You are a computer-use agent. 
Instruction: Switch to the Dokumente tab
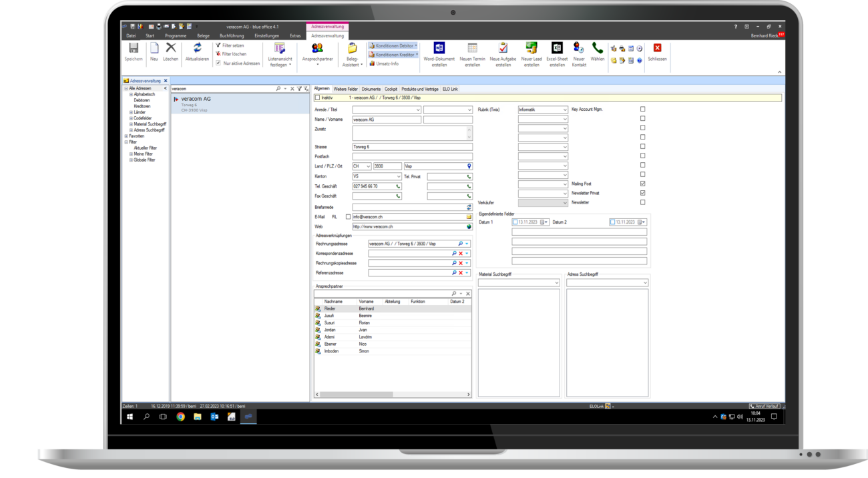(x=371, y=89)
